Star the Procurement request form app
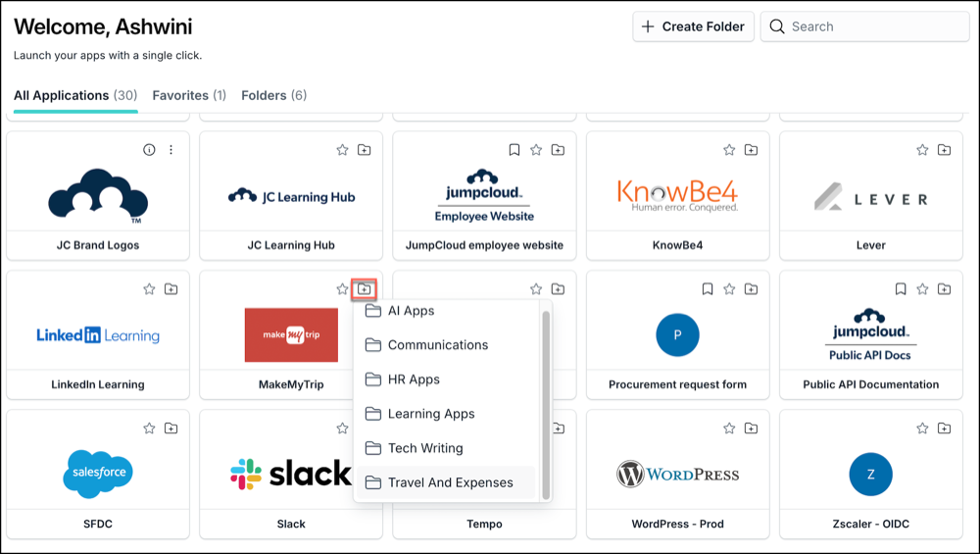980x554 pixels. 729,289
